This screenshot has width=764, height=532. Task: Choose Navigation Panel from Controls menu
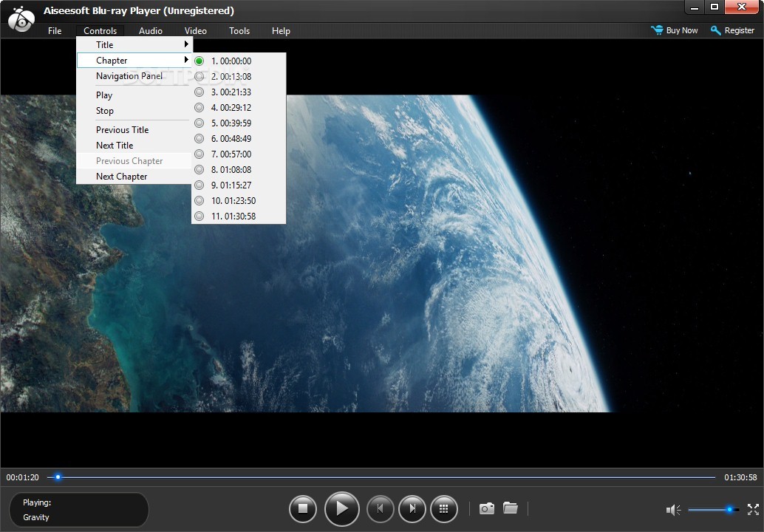click(x=134, y=76)
